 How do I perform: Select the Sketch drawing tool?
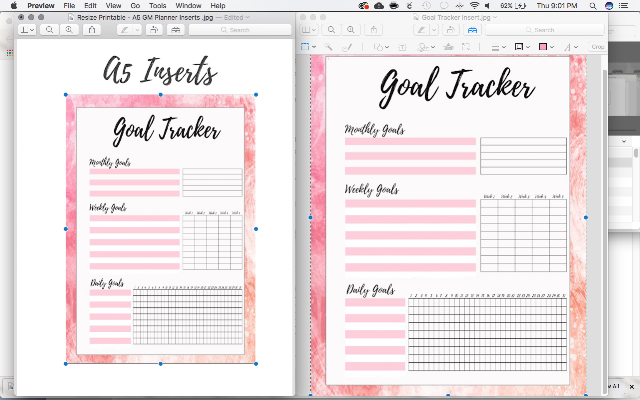[x=347, y=47]
